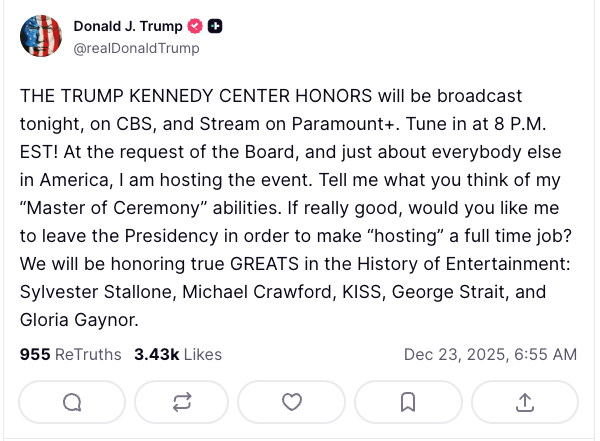The height and width of the screenshot is (441, 600).
Task: View the 3.43k Likes list
Action: coord(178,354)
